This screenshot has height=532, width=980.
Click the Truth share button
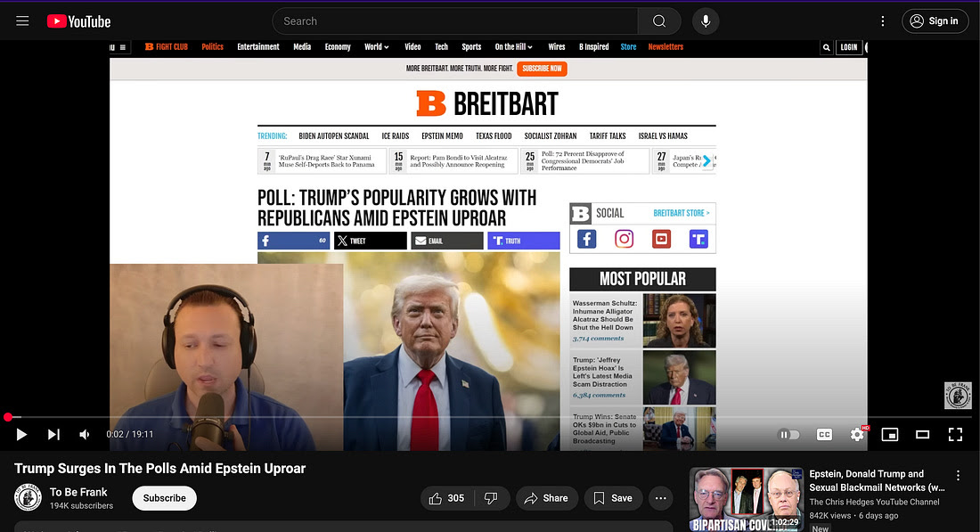524,241
